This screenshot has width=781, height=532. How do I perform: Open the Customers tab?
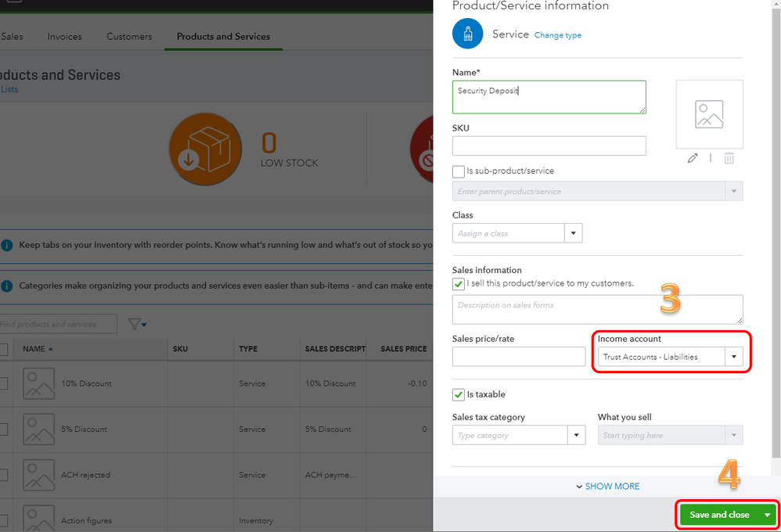tap(129, 37)
